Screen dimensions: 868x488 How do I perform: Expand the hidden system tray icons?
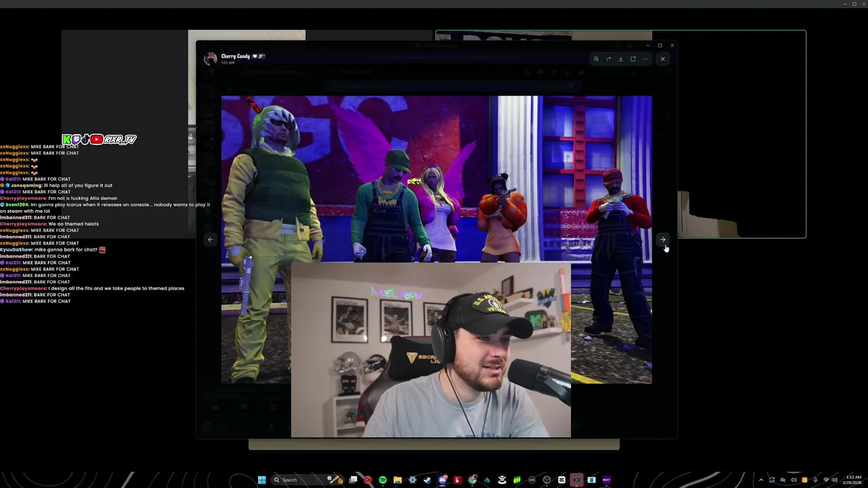pyautogui.click(x=761, y=480)
